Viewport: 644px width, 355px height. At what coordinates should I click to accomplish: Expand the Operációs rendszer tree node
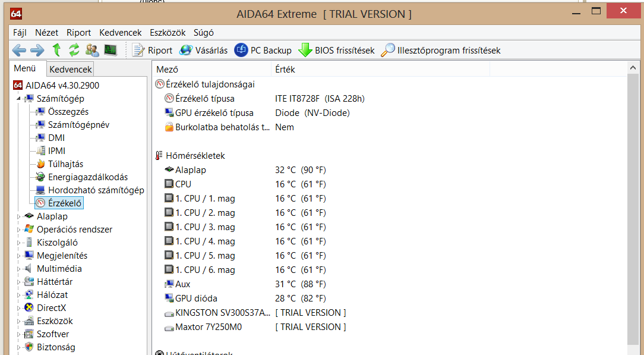tap(18, 230)
